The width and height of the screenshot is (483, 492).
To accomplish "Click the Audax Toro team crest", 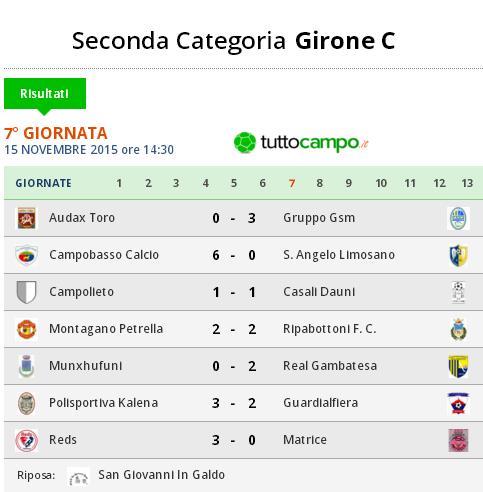I will coord(27,218).
